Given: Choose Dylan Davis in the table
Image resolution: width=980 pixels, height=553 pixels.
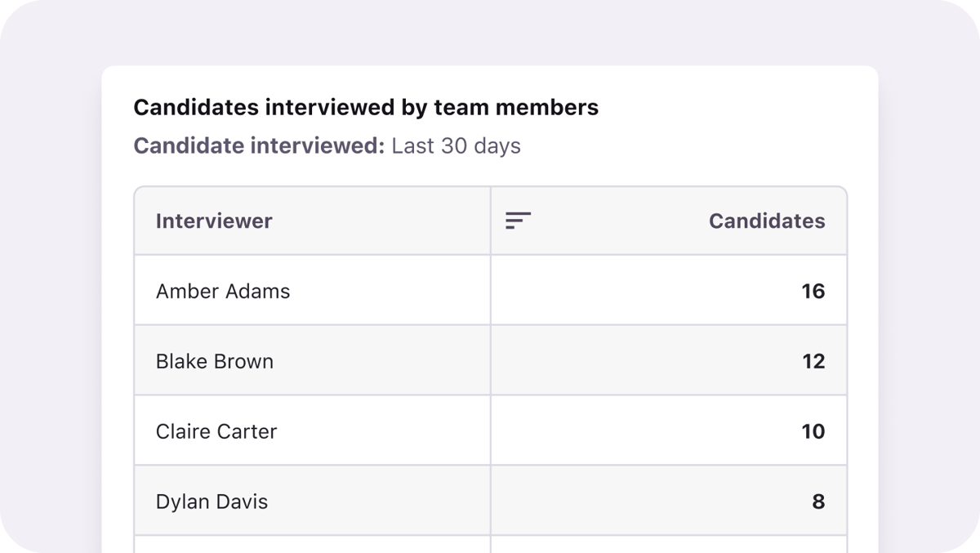Looking at the screenshot, I should point(212,502).
